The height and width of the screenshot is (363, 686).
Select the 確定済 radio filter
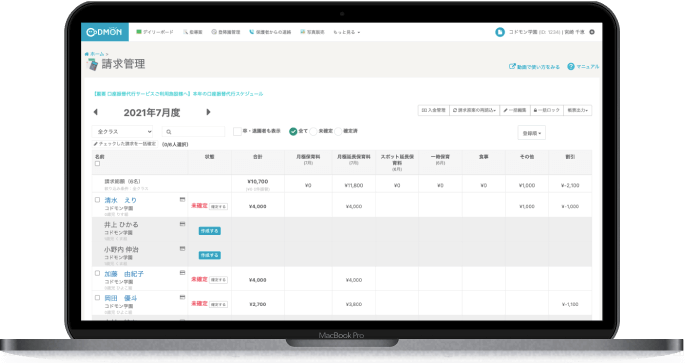(x=338, y=131)
